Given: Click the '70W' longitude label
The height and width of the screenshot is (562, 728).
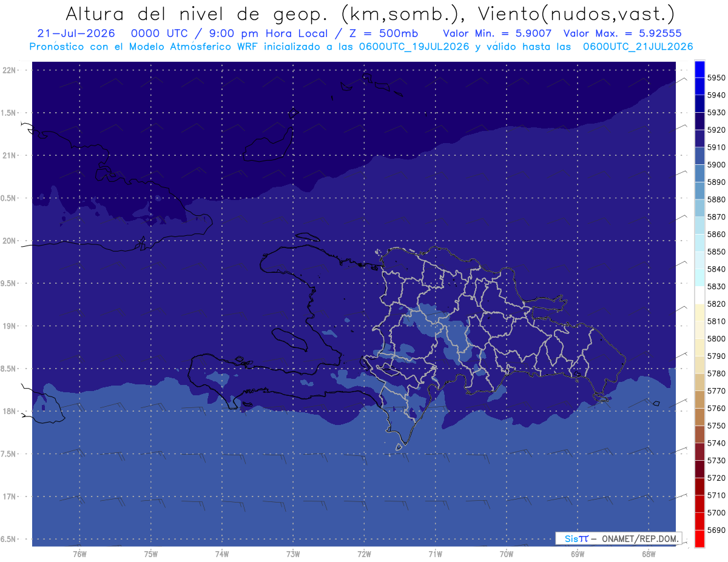Looking at the screenshot, I should (506, 554).
